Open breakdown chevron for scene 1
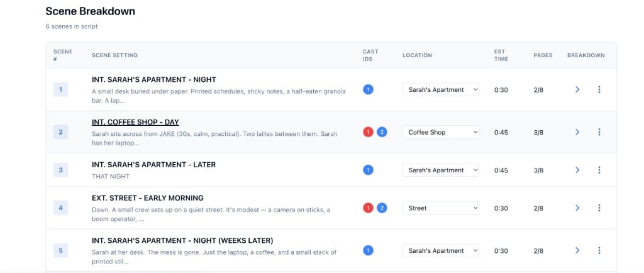The width and height of the screenshot is (644, 273). point(577,89)
